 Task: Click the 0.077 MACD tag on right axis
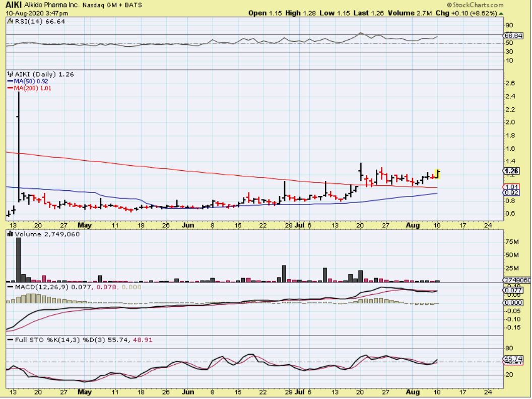tap(513, 290)
